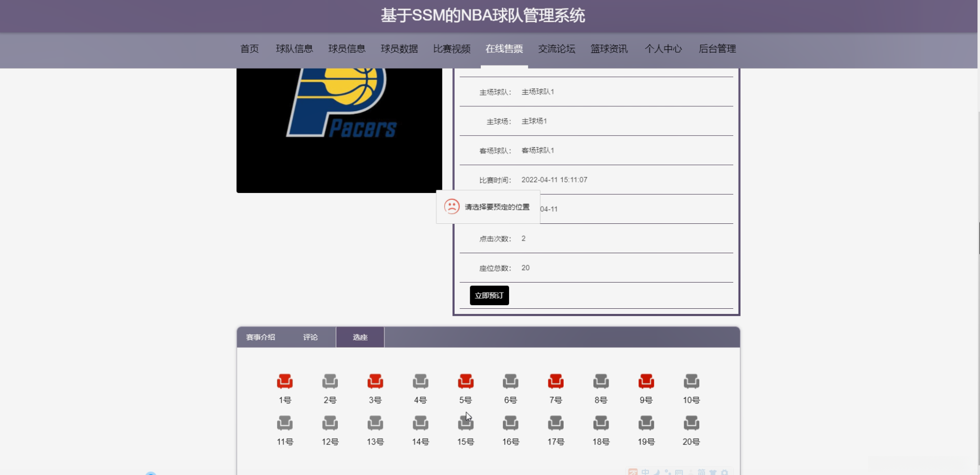This screenshot has width=980, height=475.
Task: Switch to the 评论 tab
Action: pos(310,337)
